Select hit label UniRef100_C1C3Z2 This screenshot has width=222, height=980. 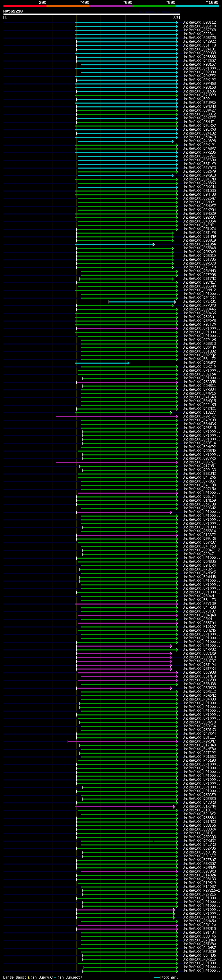point(199,535)
